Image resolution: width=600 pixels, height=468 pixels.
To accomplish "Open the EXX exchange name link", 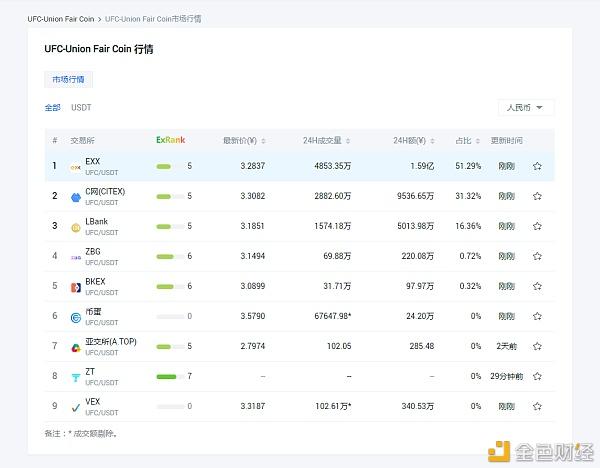I will tap(93, 161).
